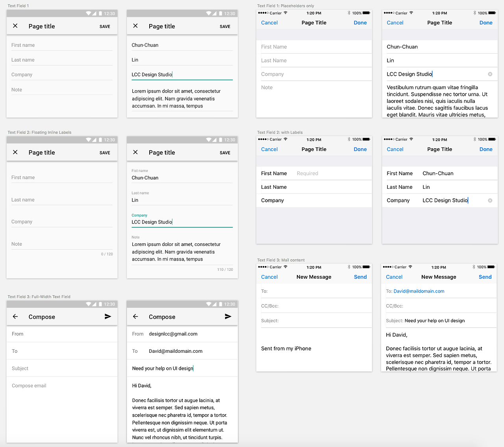The image size is (504, 447).
Task: Focus empty Last name field, Android Text Field 1
Action: [62, 60]
